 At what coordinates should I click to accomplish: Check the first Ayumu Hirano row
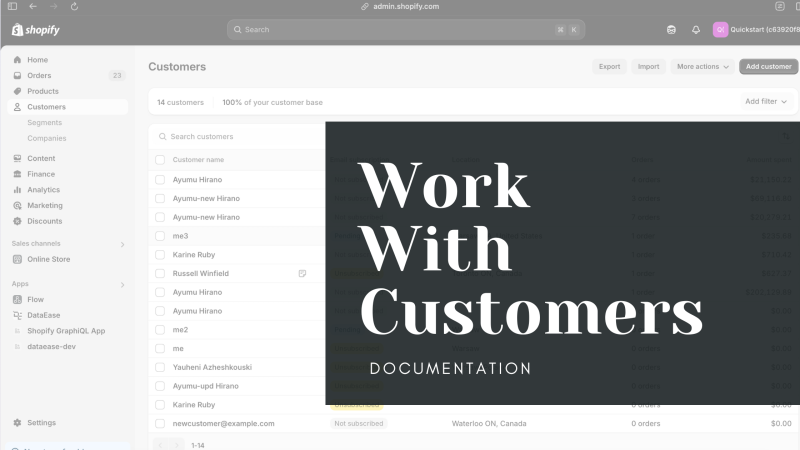click(x=160, y=180)
